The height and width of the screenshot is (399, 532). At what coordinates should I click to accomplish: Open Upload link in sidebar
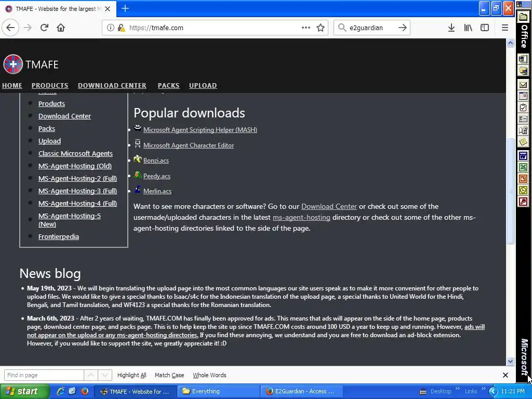click(x=49, y=141)
